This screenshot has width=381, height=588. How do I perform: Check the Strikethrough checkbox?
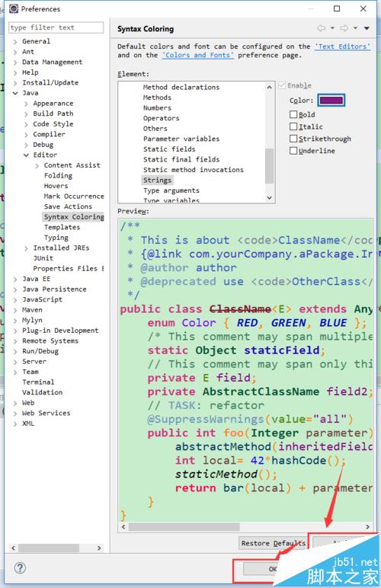(293, 139)
